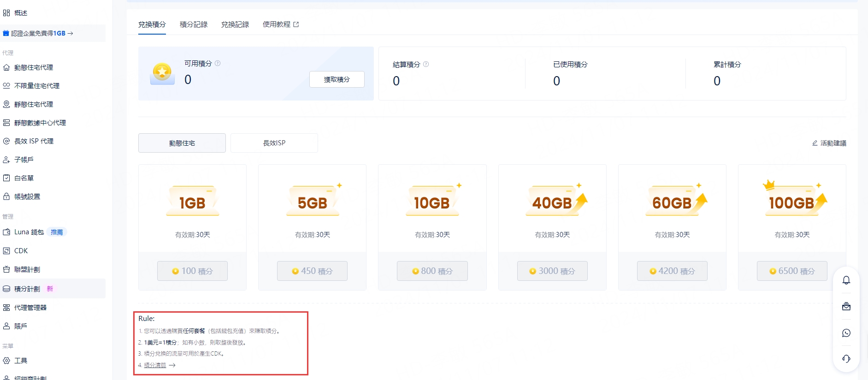The height and width of the screenshot is (380, 868).
Task: Redeem 1GB for 100 積分
Action: pyautogui.click(x=192, y=271)
